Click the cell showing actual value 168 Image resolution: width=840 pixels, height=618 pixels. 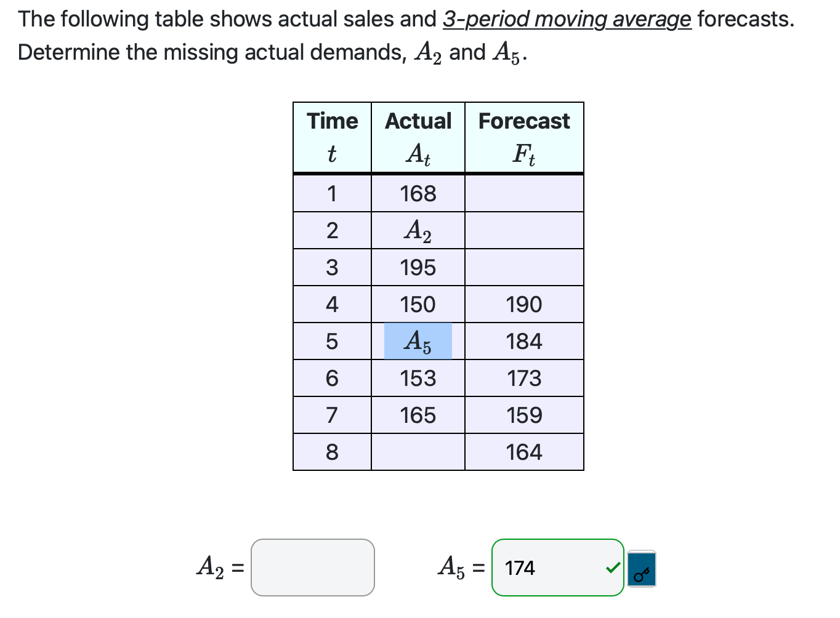click(418, 193)
